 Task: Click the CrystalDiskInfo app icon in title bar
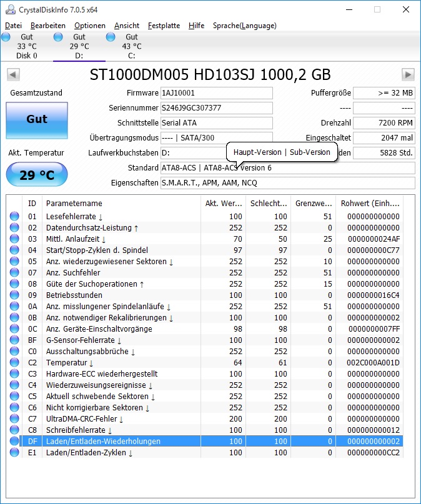(10, 9)
